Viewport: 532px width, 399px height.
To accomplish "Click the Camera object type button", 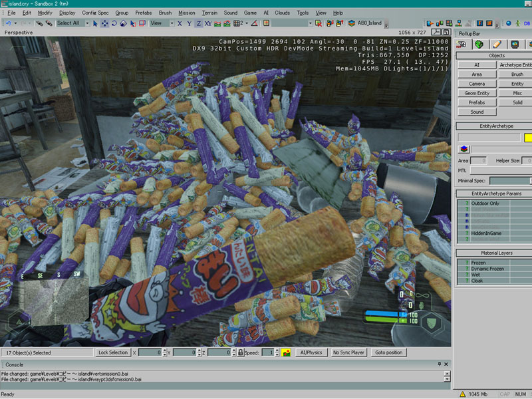I will point(477,84).
